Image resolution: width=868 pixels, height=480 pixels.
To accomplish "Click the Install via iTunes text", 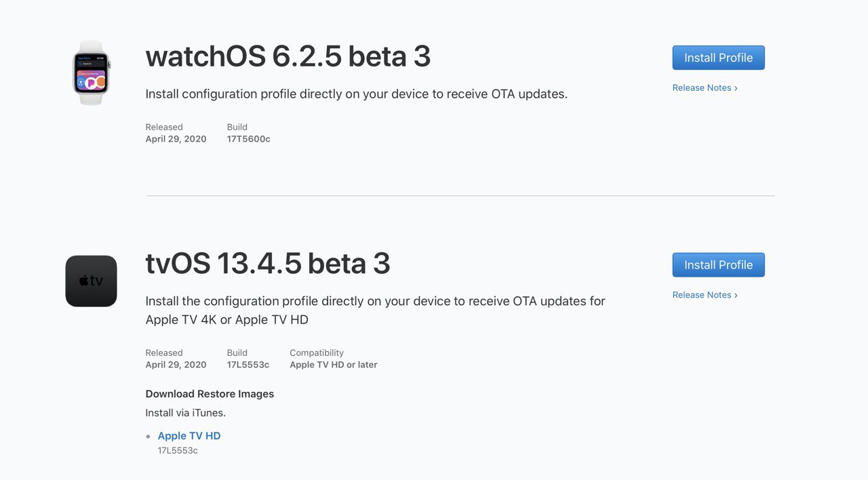I will 186,413.
